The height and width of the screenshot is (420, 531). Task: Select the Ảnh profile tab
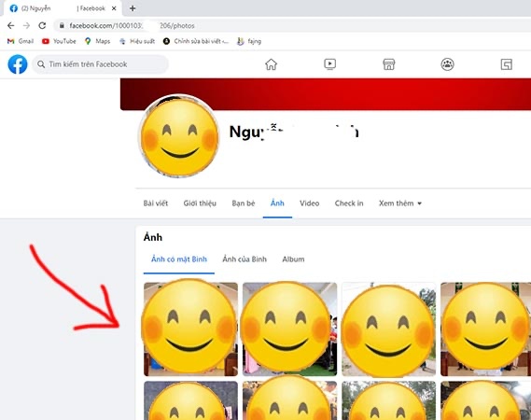pos(277,203)
